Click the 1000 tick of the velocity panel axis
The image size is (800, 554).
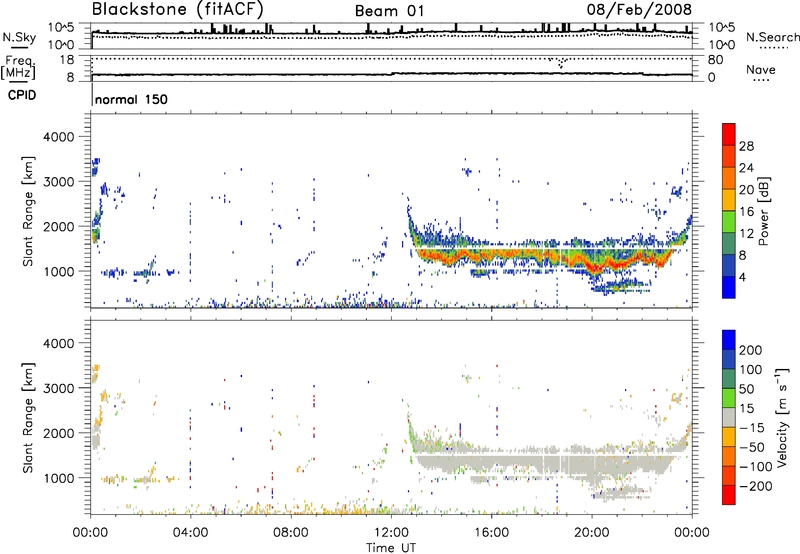[58, 478]
